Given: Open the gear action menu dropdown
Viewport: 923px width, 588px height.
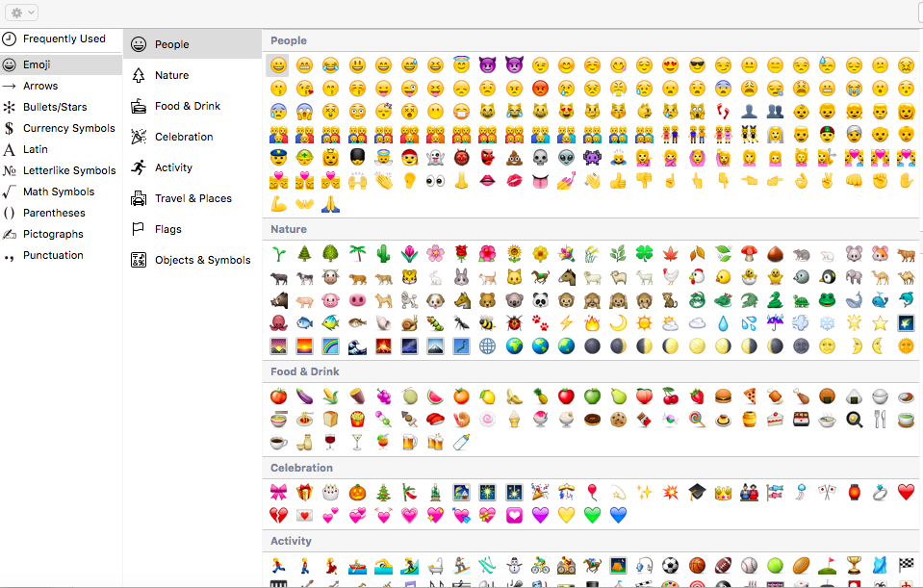Looking at the screenshot, I should click(20, 13).
